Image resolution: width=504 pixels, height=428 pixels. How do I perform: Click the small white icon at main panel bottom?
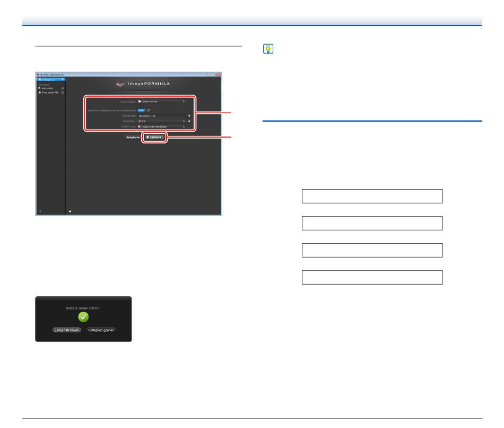[x=70, y=211]
